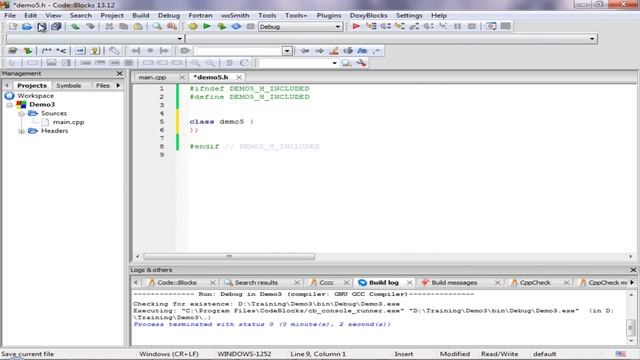640x360 pixels.
Task: Close the Logs & others panel
Action: point(633,270)
